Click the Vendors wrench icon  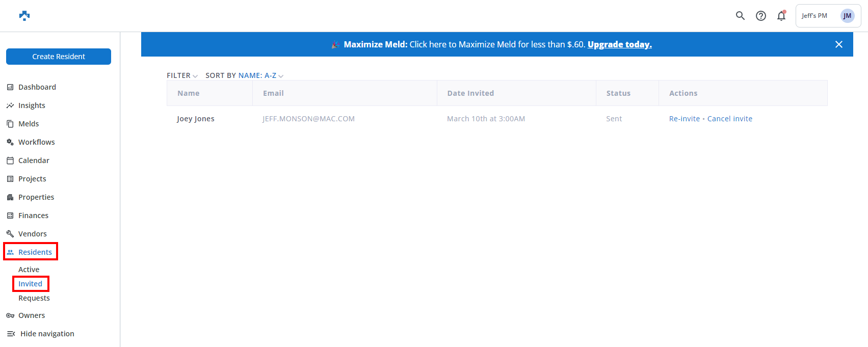[x=10, y=234]
